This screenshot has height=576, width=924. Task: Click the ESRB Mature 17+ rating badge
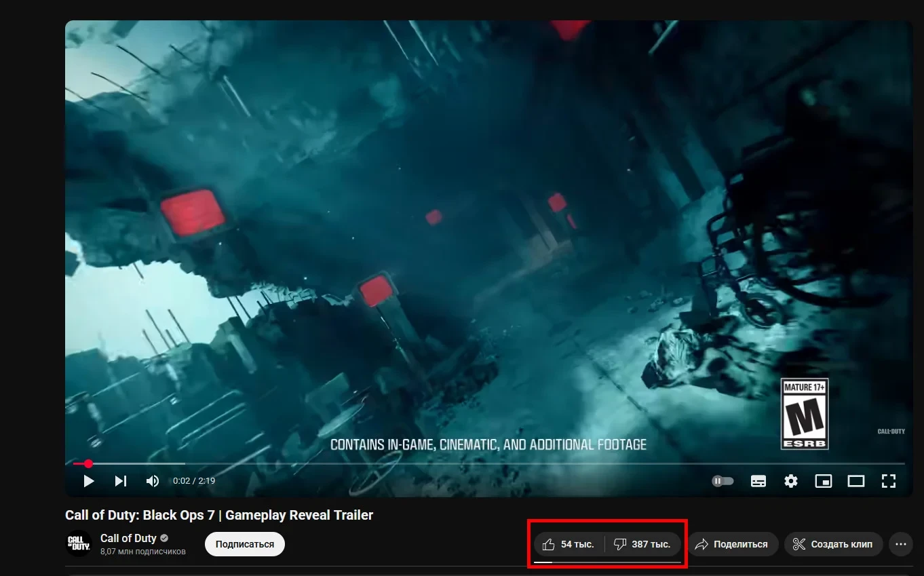805,414
